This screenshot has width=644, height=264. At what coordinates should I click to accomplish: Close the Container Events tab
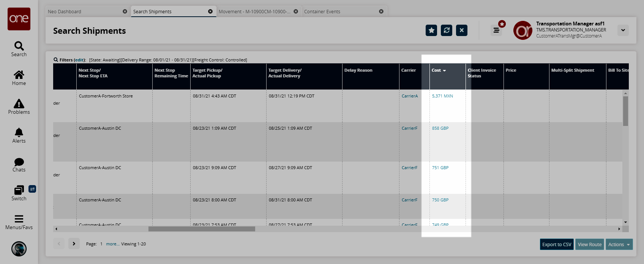pos(381,11)
